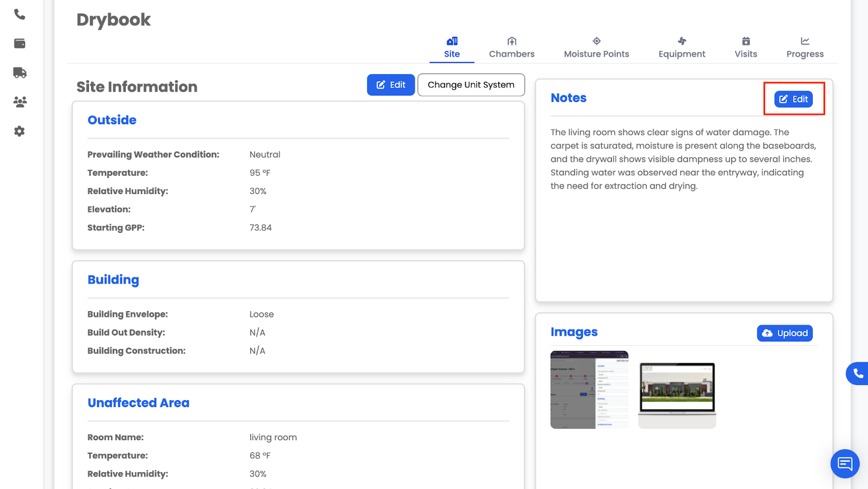Switch to the Site tab
The width and height of the screenshot is (868, 489).
coord(452,48)
